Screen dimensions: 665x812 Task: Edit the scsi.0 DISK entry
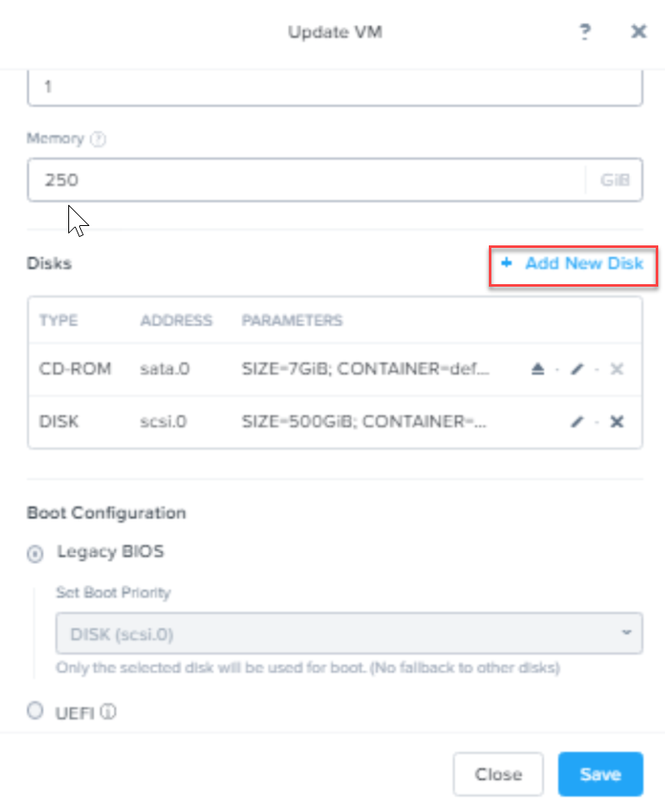577,422
